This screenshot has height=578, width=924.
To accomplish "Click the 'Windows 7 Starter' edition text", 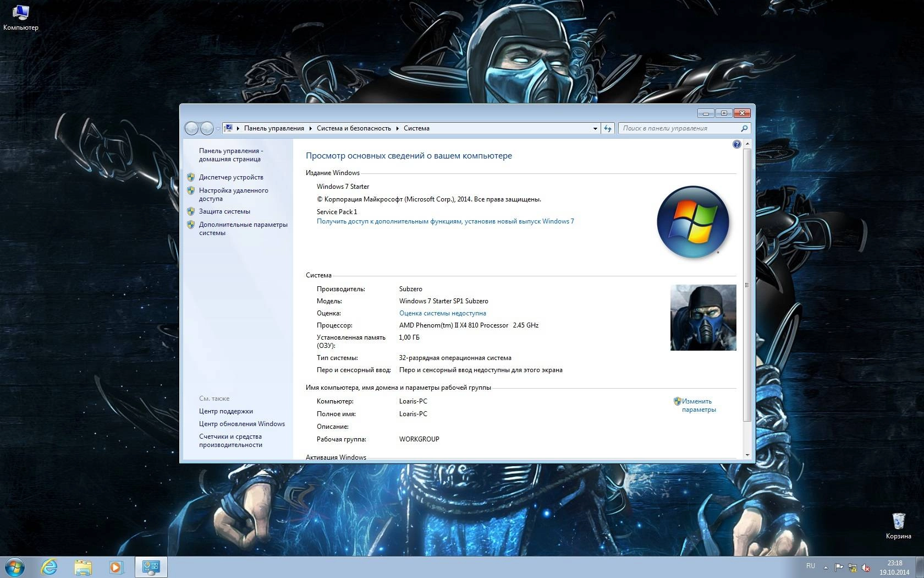I will 343,187.
